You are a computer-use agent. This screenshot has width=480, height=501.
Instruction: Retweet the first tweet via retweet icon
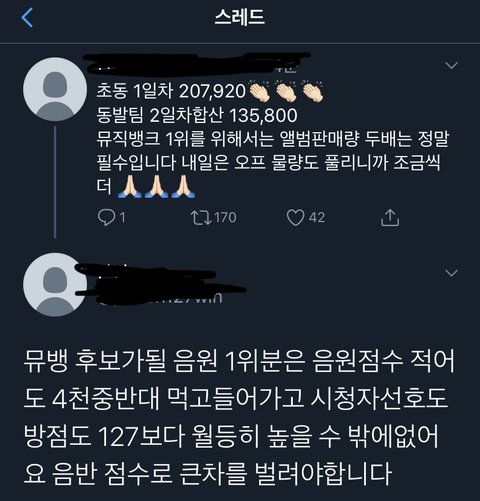pyautogui.click(x=201, y=217)
